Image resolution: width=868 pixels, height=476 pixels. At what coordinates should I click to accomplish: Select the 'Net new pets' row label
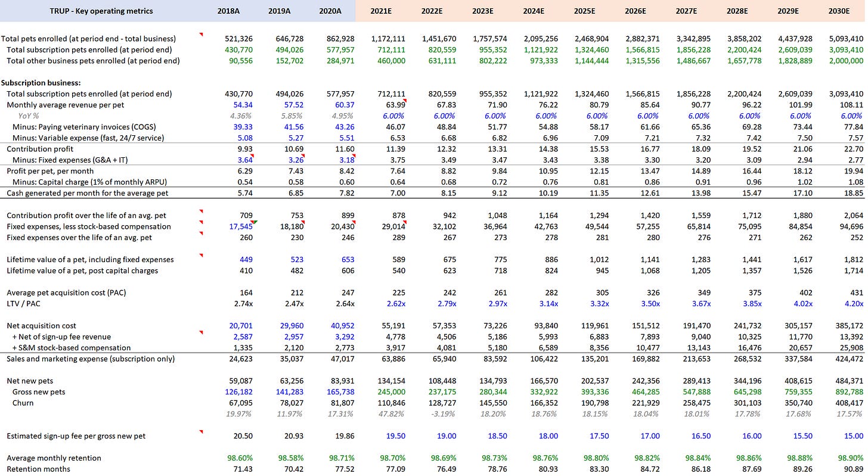[x=29, y=381]
